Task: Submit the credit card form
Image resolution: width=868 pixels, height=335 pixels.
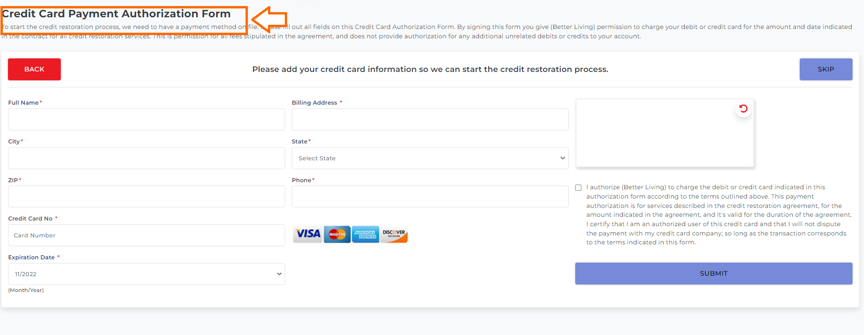Action: pos(714,273)
